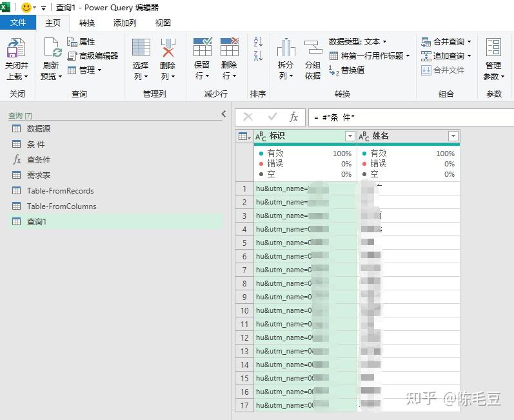Click the Close & Load (关闭并上载) icon
The height and width of the screenshot is (420, 514).
coord(16,48)
